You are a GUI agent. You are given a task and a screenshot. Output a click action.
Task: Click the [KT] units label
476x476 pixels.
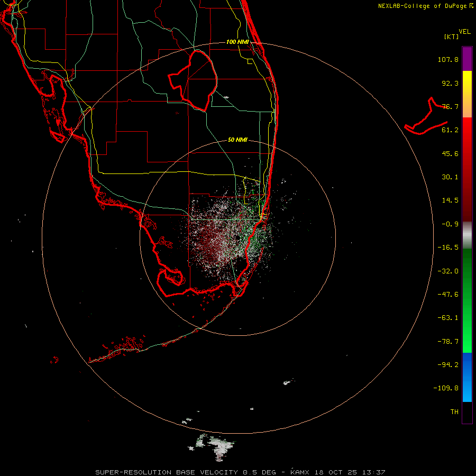pyautogui.click(x=452, y=36)
